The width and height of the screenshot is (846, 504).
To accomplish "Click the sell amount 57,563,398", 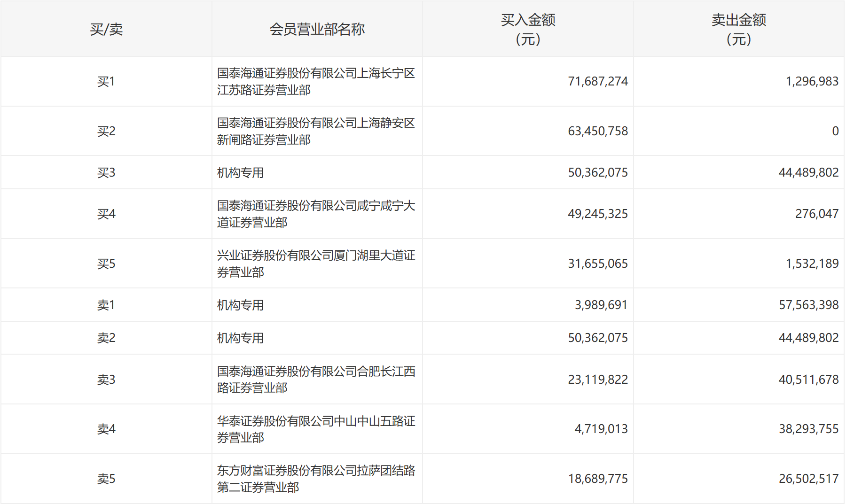I will coord(808,305).
